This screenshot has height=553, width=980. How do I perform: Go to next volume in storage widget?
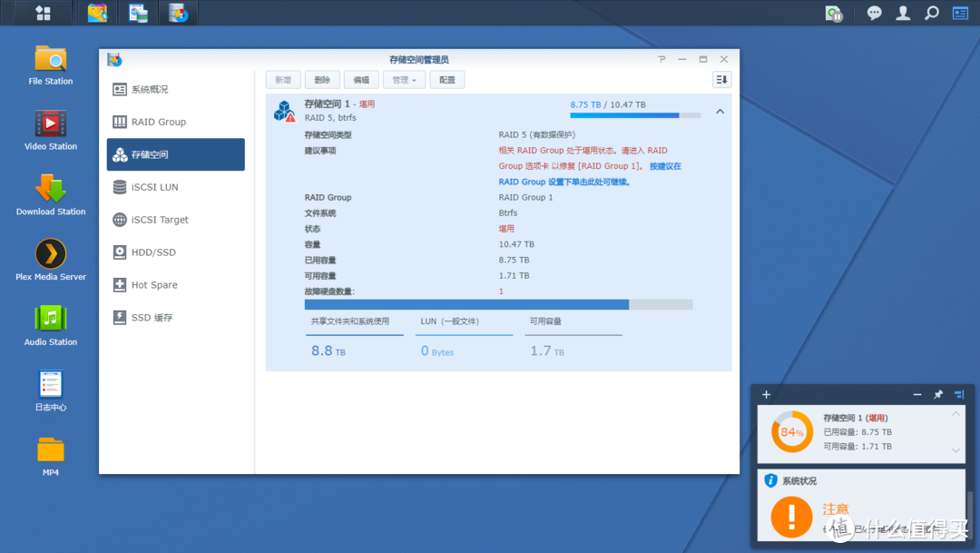955,450
